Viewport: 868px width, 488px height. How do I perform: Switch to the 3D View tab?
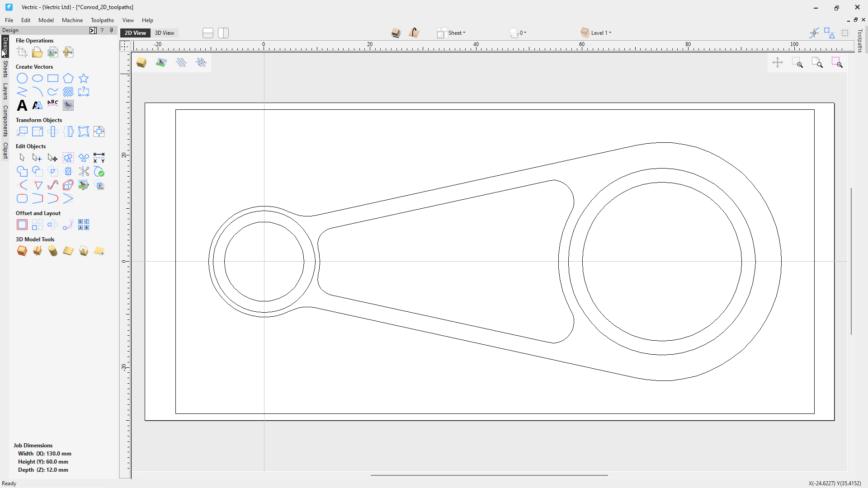point(164,33)
